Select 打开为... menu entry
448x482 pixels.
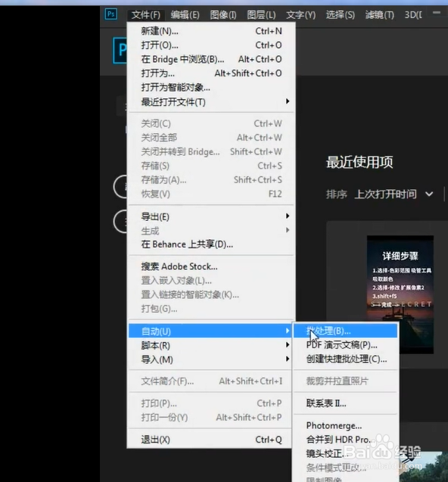(x=211, y=73)
